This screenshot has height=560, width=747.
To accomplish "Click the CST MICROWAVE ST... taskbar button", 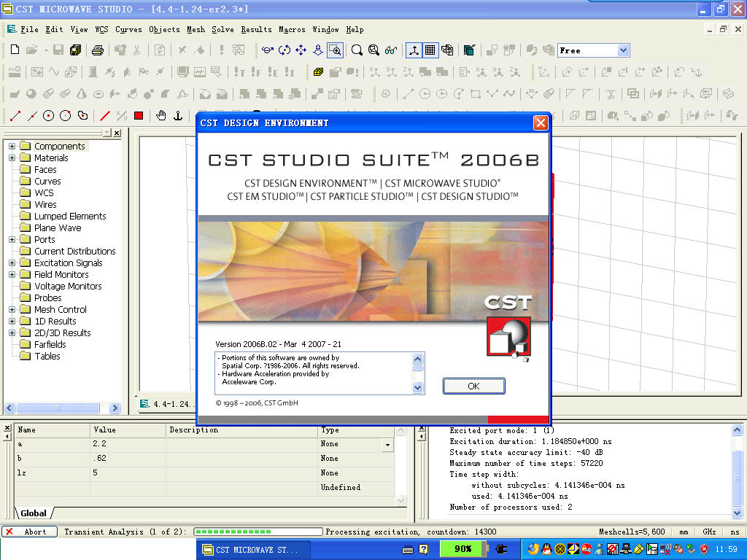I will (253, 550).
